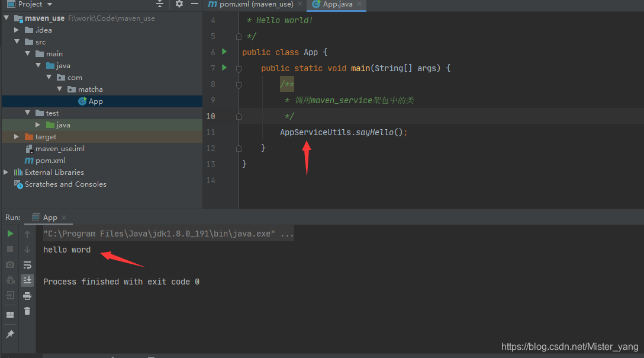The image size is (644, 358).
Task: Click 'Process finished with exit code 0' text
Action: [x=121, y=282]
